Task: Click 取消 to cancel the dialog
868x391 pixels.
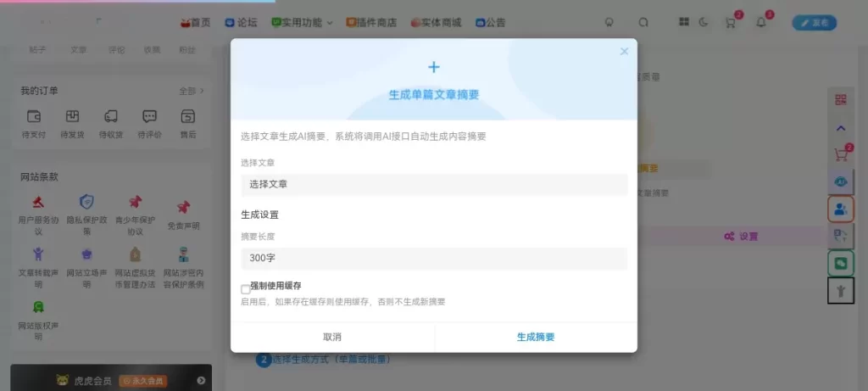Action: coord(332,337)
